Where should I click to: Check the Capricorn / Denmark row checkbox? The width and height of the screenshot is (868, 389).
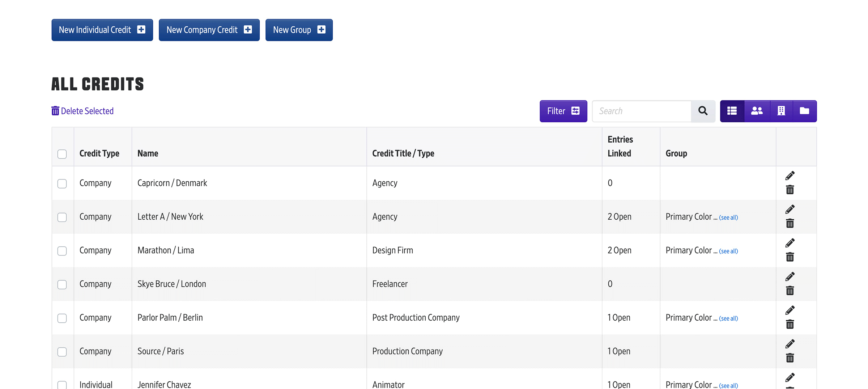(x=62, y=184)
